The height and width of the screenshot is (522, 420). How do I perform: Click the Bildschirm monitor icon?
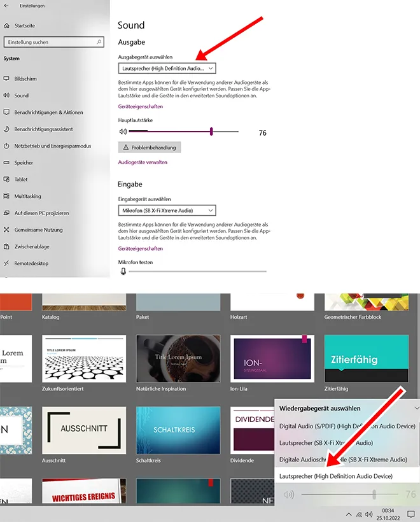click(x=7, y=79)
